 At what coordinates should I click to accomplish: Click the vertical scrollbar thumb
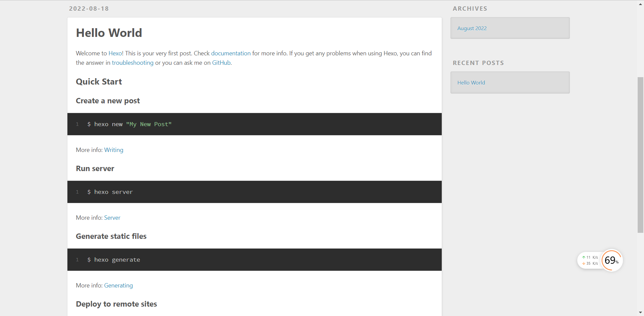click(x=640, y=154)
